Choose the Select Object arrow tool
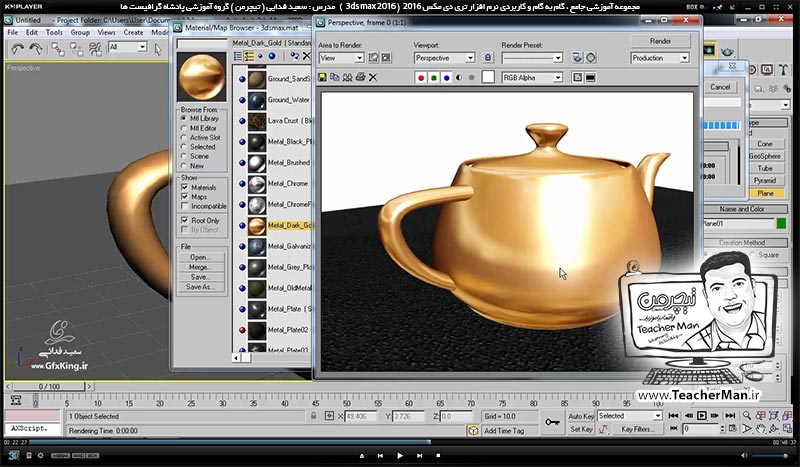This screenshot has height=467, width=800. pos(158,49)
